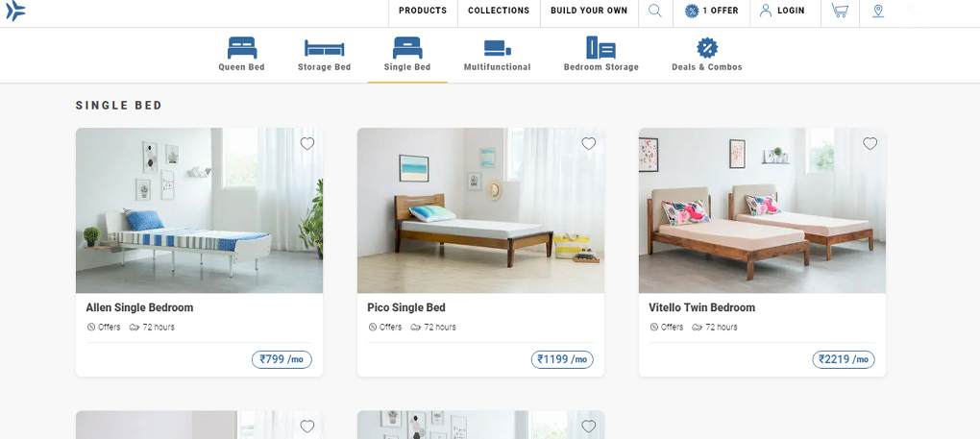Click the ₹1199 /mo price button
This screenshot has height=439, width=980.
click(562, 359)
